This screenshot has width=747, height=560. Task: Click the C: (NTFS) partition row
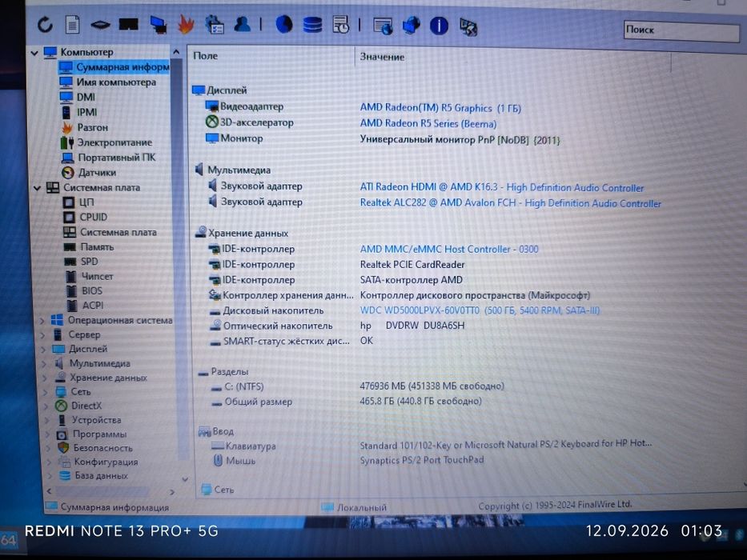click(x=357, y=386)
